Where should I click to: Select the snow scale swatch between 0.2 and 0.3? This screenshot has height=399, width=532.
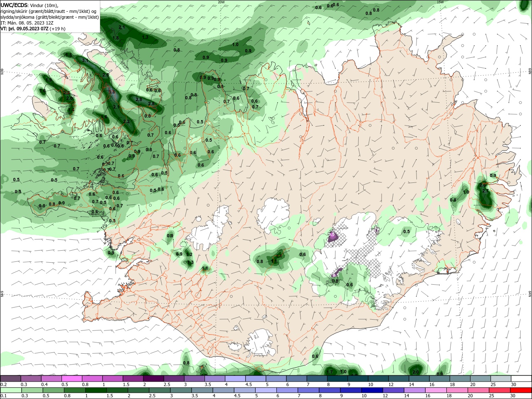10,379
